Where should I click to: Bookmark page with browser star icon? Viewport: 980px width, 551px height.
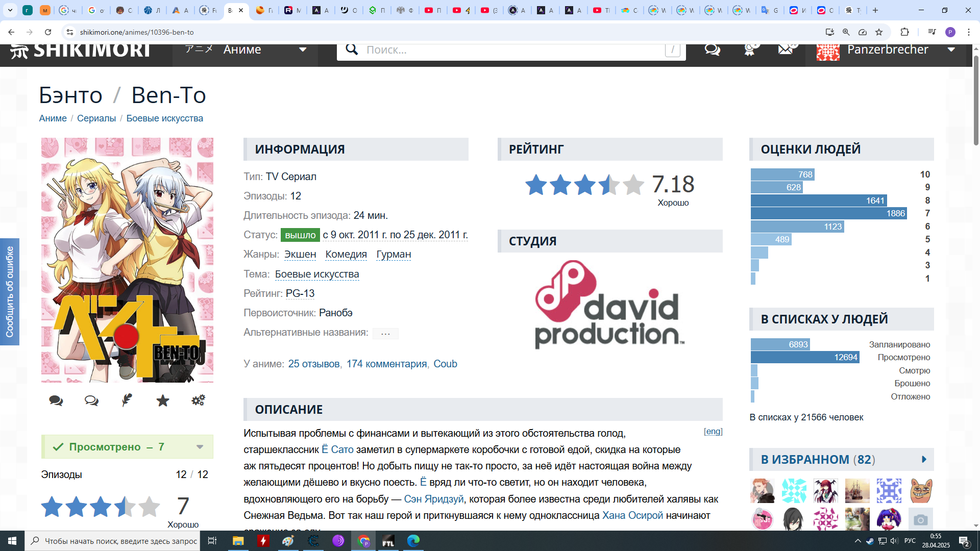click(x=879, y=32)
